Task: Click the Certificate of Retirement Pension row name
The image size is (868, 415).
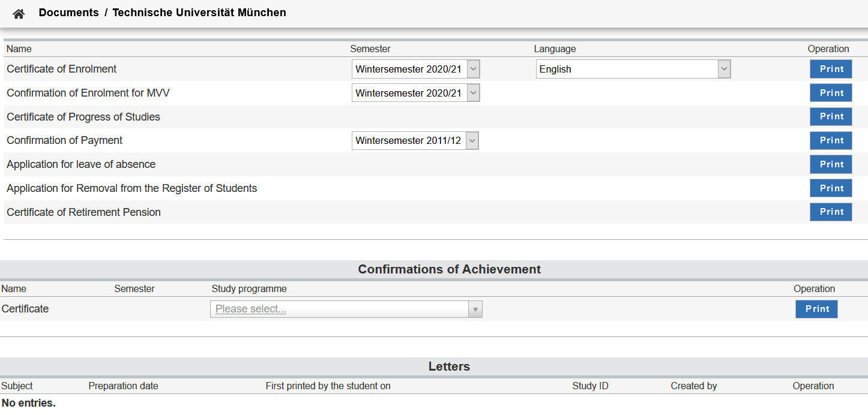Action: [83, 212]
